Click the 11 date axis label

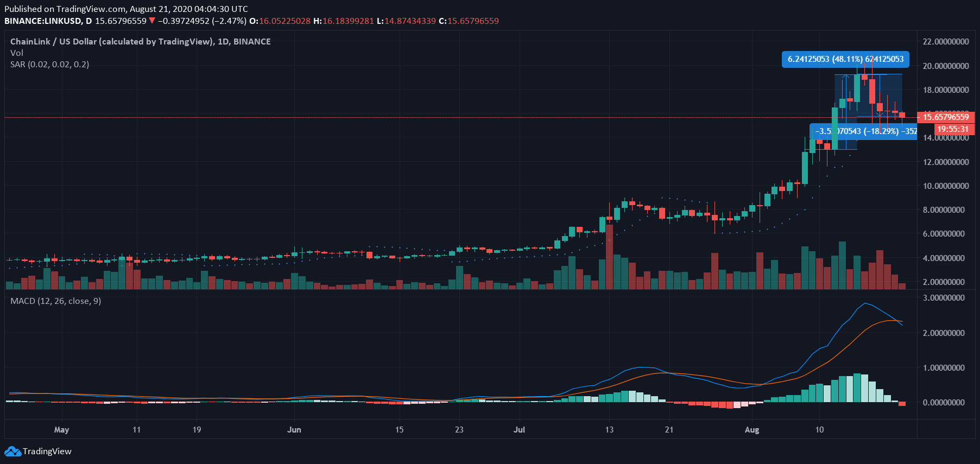tap(136, 430)
